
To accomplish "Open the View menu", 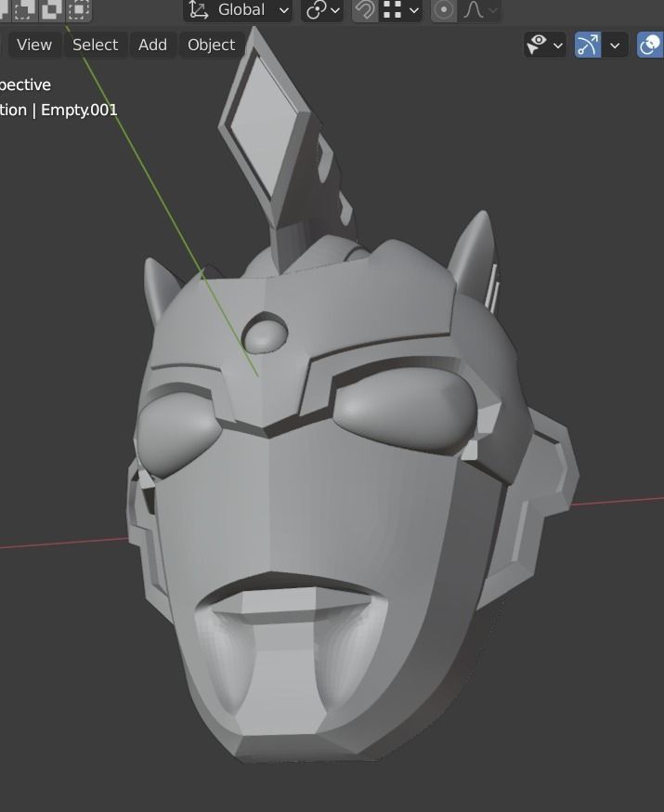I will click(x=34, y=45).
